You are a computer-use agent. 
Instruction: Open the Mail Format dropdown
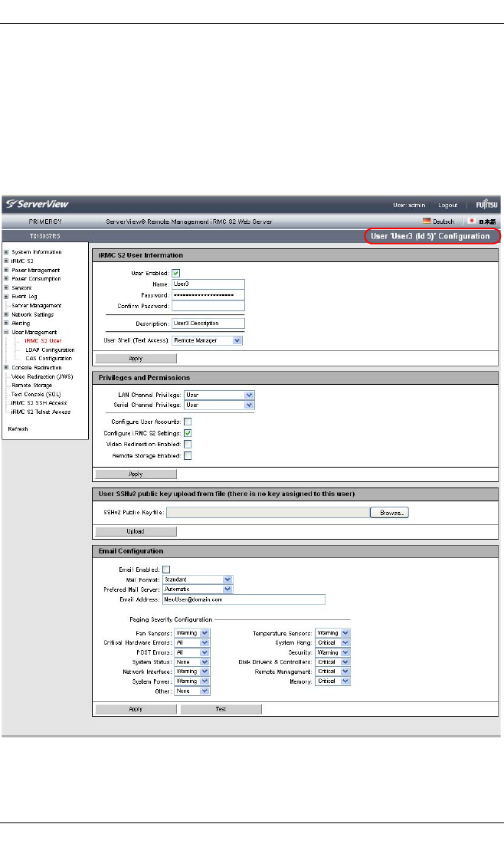(x=198, y=579)
